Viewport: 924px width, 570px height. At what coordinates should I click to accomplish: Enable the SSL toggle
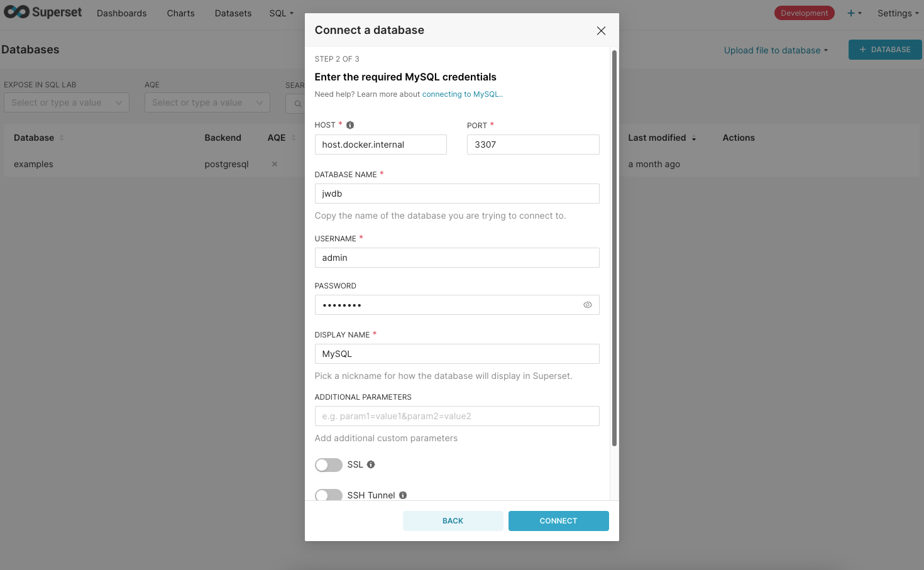pyautogui.click(x=329, y=465)
